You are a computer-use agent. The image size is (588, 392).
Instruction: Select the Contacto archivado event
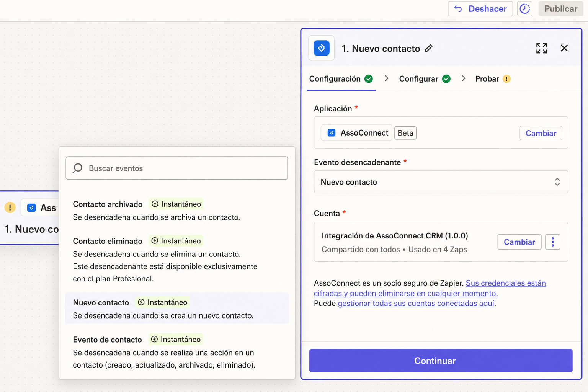177,211
